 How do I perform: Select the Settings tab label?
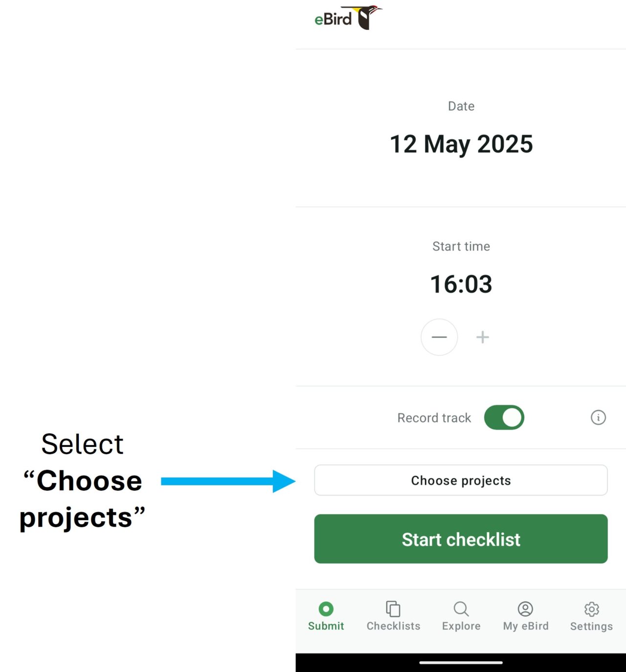591,626
